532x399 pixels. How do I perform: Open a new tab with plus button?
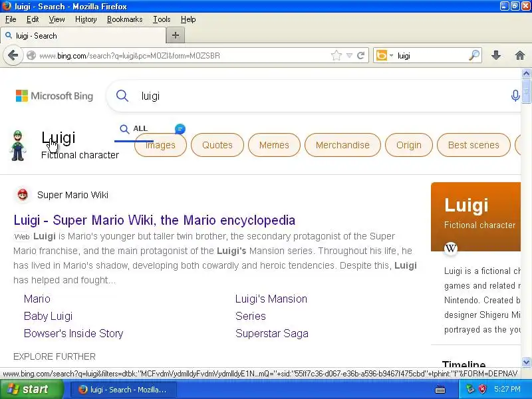[x=176, y=35]
